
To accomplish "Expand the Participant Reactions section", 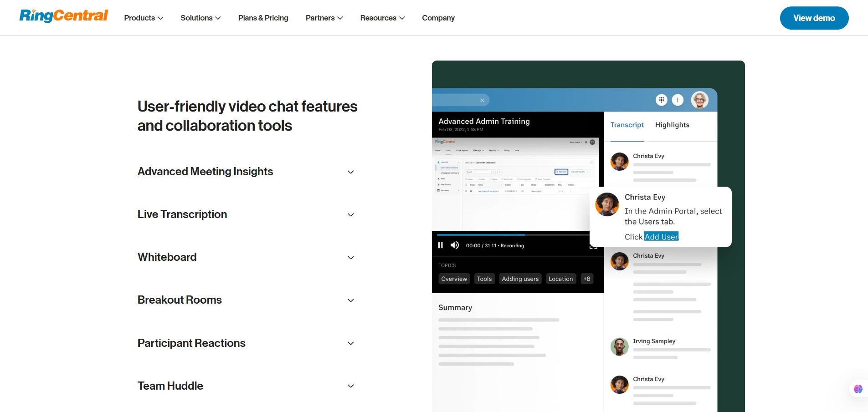I will pos(246,343).
